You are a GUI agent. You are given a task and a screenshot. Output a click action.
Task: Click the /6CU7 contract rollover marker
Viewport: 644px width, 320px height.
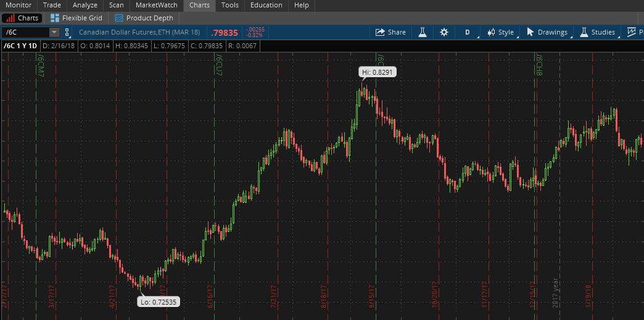pyautogui.click(x=220, y=65)
